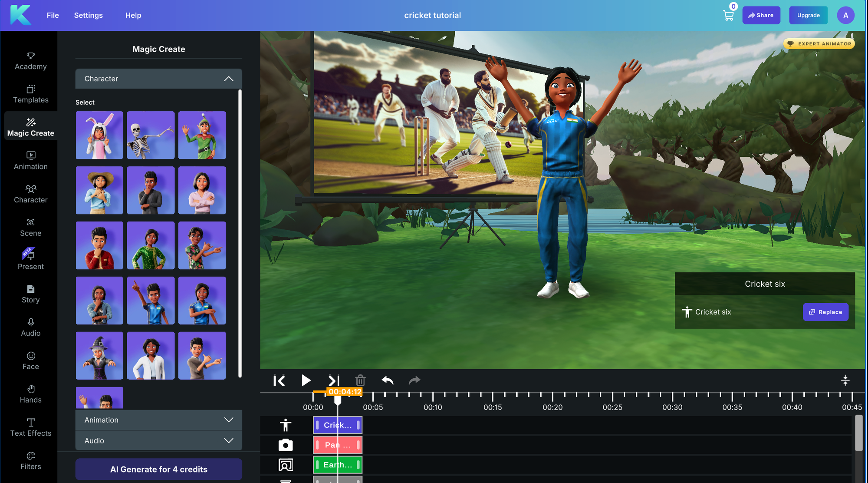Viewport: 868px width, 483px height.
Task: Delete the selected clip with trash icon
Action: pos(360,380)
